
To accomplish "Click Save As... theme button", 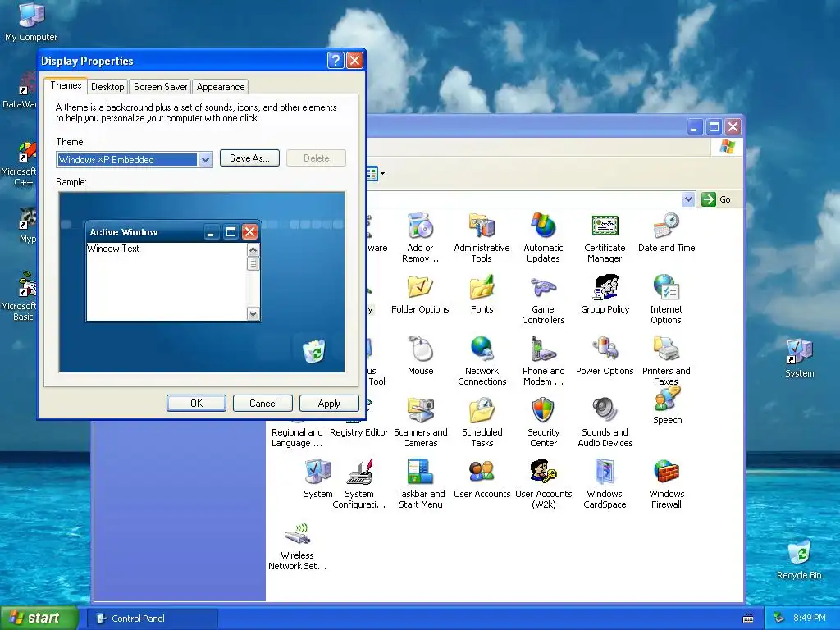I will coord(249,158).
